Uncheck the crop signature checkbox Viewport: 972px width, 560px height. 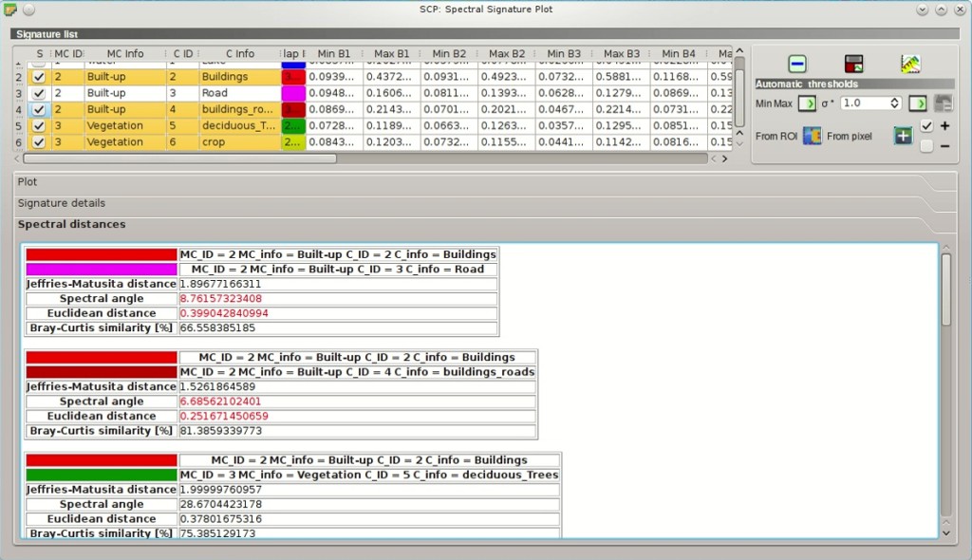[x=38, y=142]
